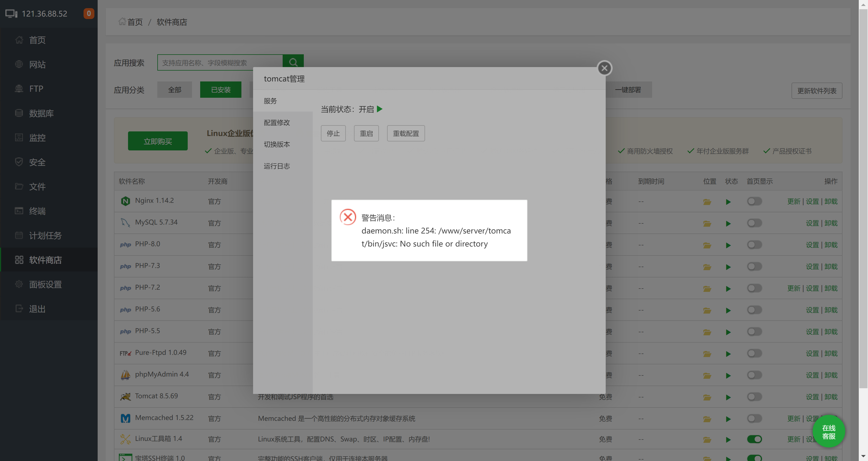
Task: Switch to the 运行日志 tab in tomcat管理
Action: coord(276,166)
